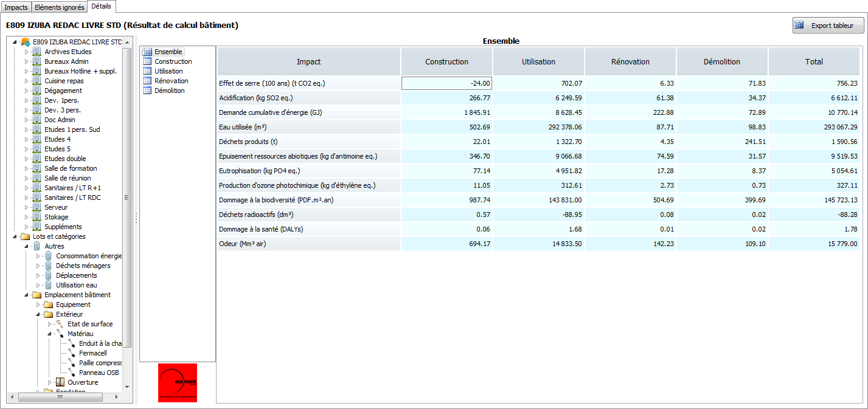Image resolution: width=868 pixels, height=409 pixels.
Task: Click the Bureaux Admin building icon
Action: 37,61
